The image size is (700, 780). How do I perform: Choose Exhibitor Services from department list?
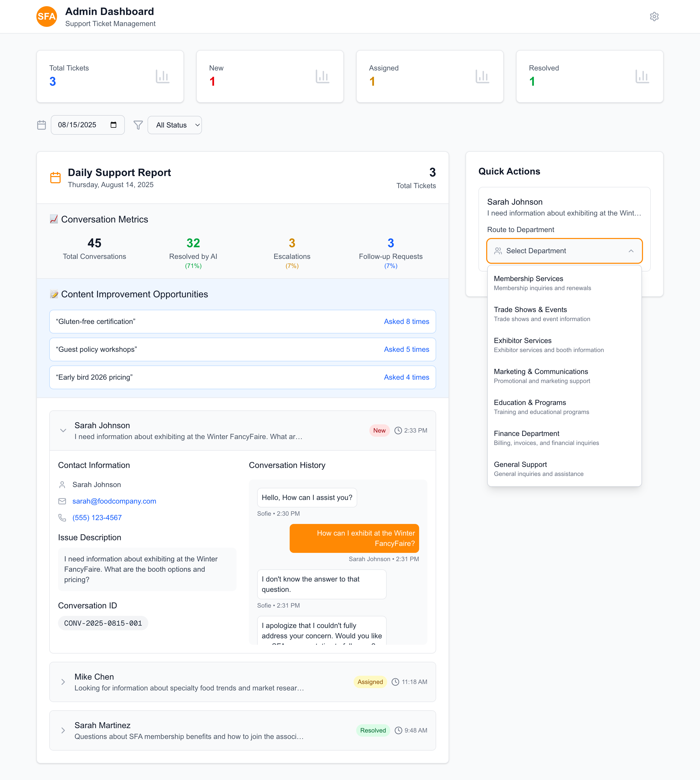548,345
